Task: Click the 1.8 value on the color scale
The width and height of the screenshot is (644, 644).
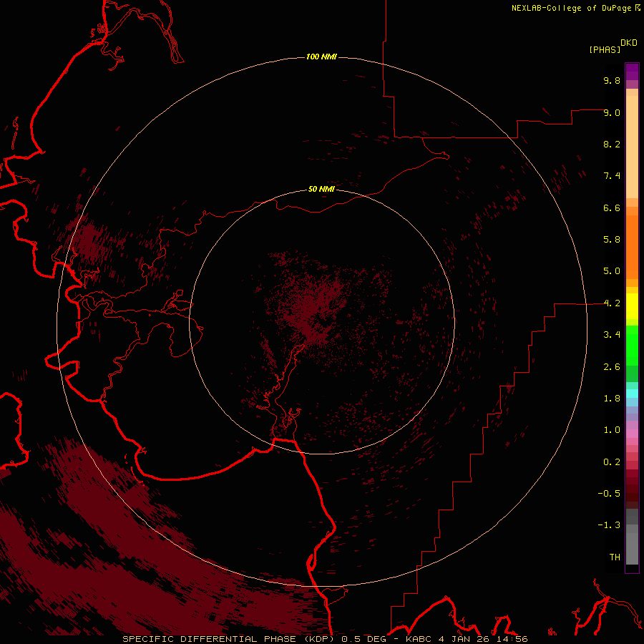Action: pyautogui.click(x=612, y=399)
